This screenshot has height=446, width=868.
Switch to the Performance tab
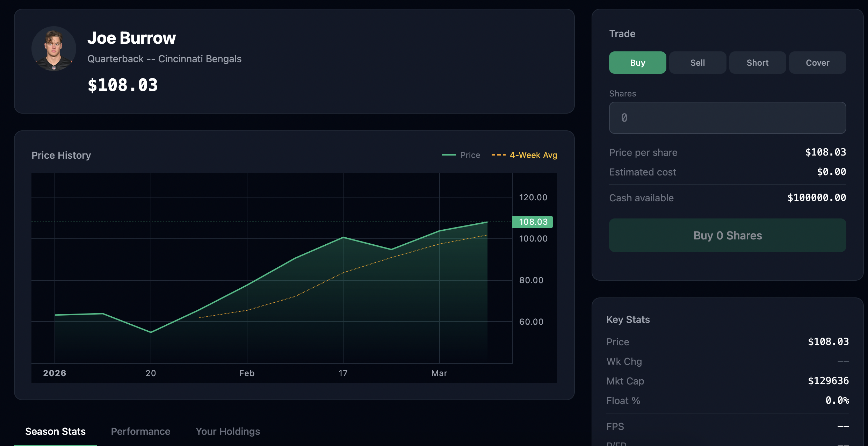pyautogui.click(x=140, y=431)
